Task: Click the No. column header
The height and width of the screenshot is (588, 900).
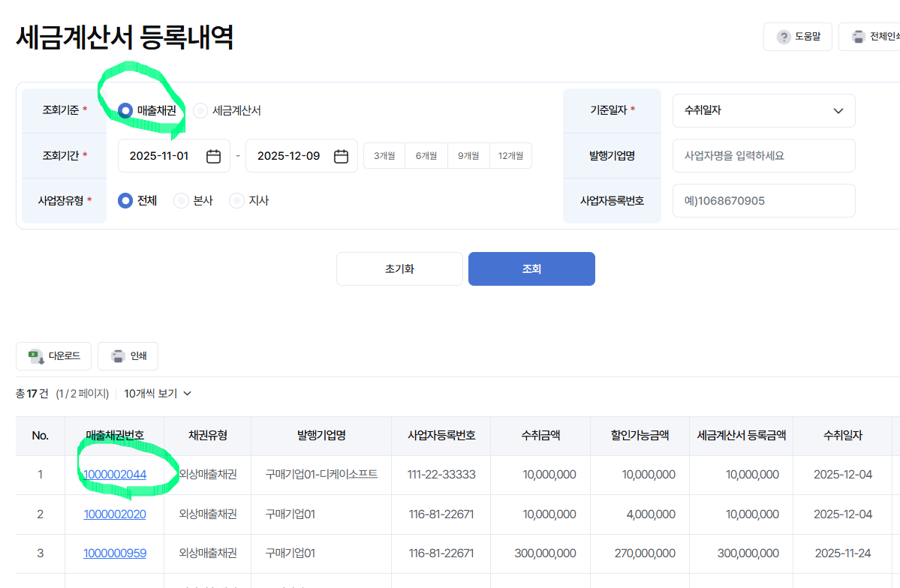Action: (41, 436)
